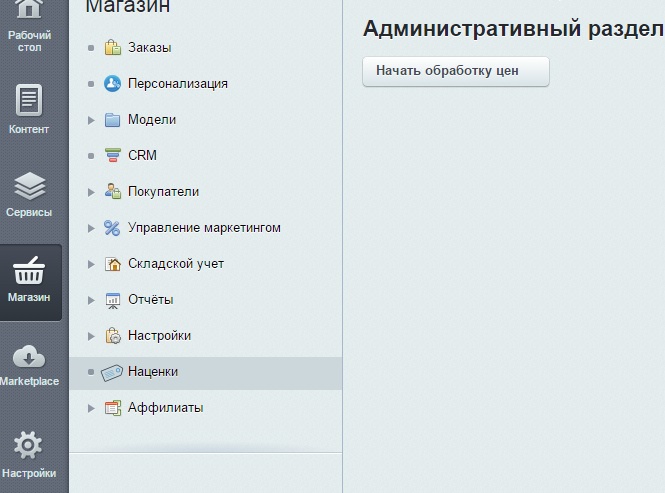Expand Управление маркетингом node arrow
This screenshot has width=665, height=493.
pos(91,228)
